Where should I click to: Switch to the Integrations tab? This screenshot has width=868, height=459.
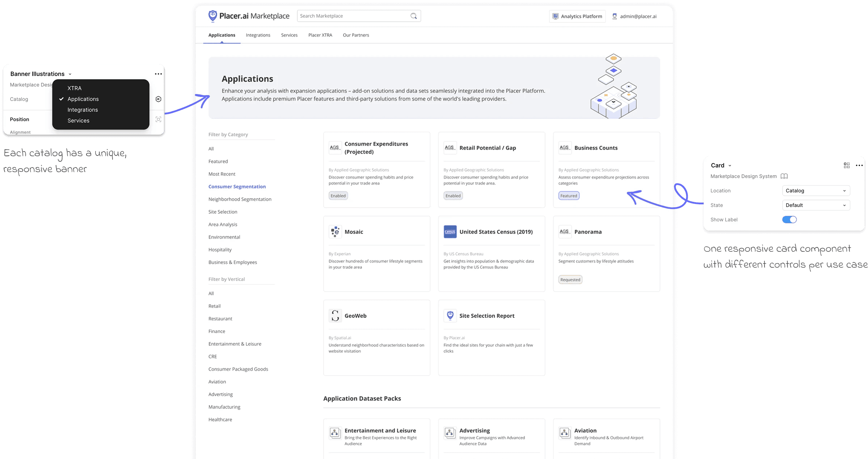[258, 35]
